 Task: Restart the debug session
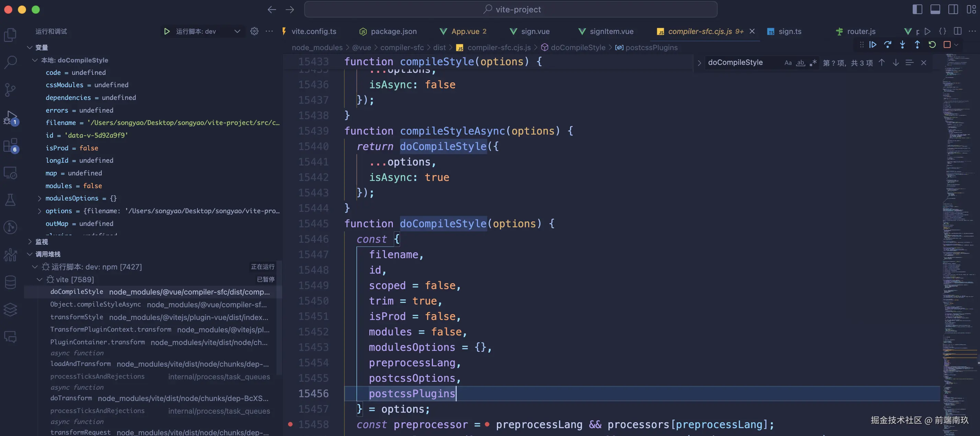[x=932, y=45]
